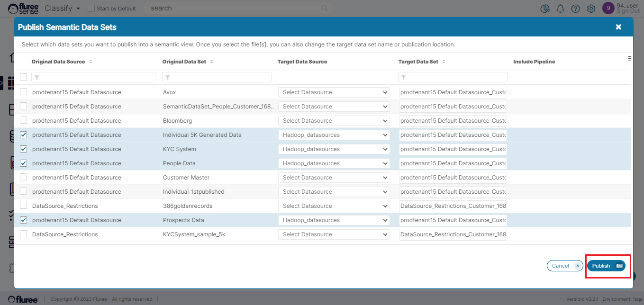Click sort icon for Original Data Source
644x305 pixels.
91,62
